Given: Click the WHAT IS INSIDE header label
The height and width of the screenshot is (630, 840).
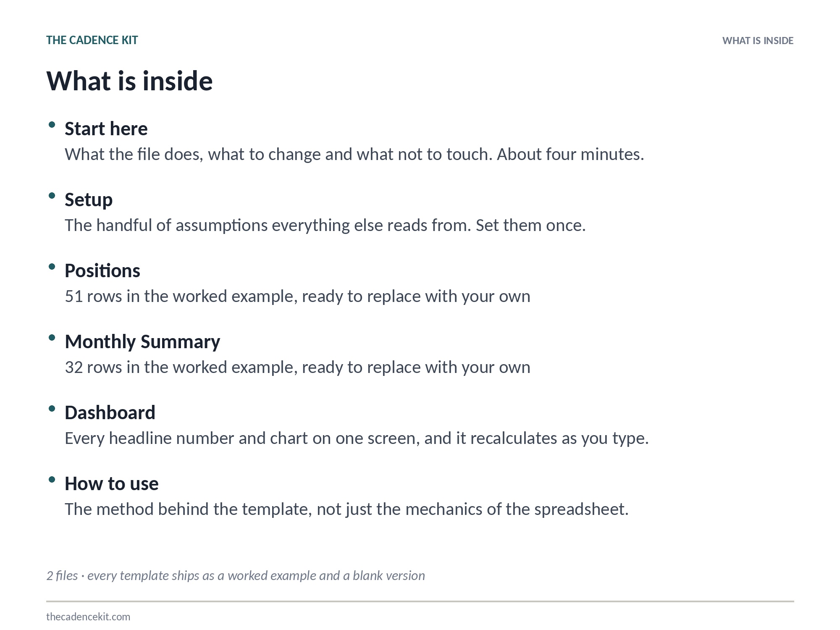Looking at the screenshot, I should pos(758,41).
